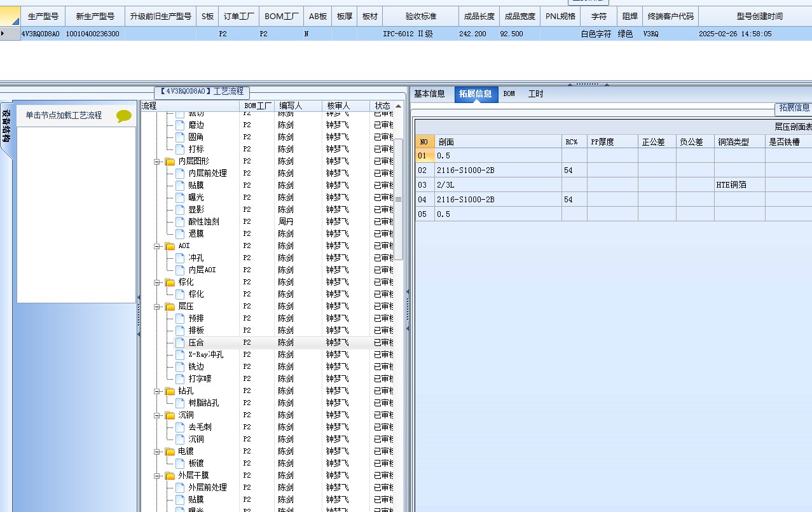Click the document icon of 酸性蚀刻
The image size is (812, 512).
(180, 221)
